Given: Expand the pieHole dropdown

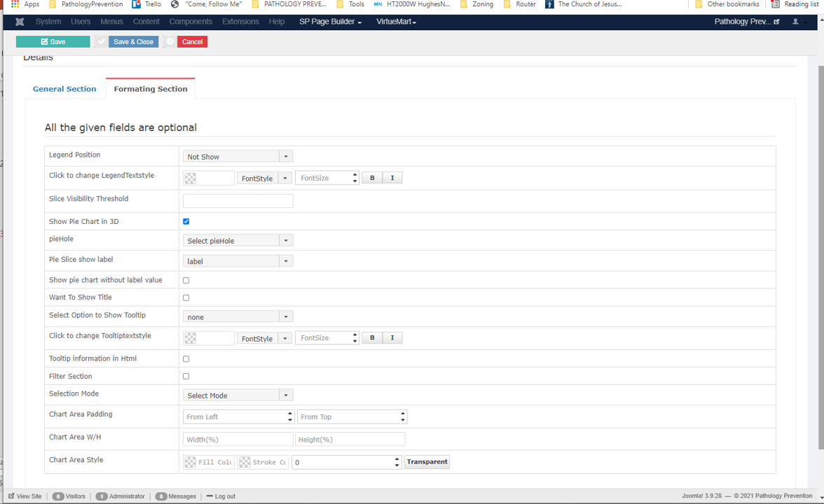Looking at the screenshot, I should (x=238, y=241).
